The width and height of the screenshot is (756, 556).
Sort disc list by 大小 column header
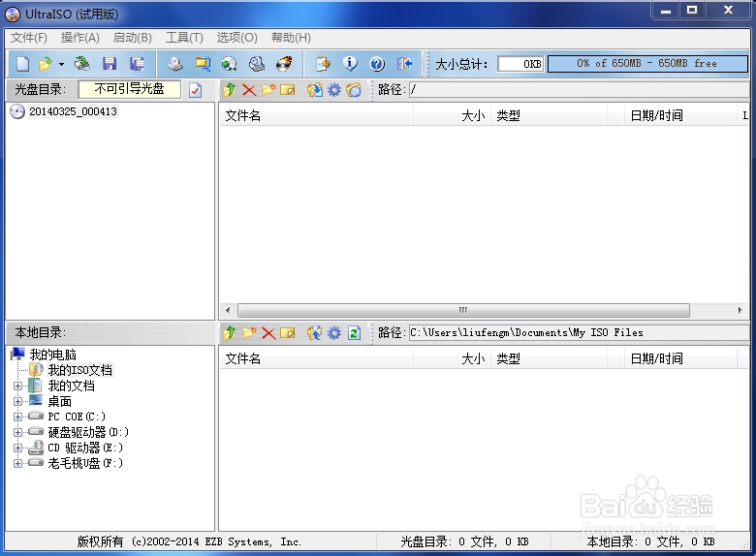tap(452, 115)
